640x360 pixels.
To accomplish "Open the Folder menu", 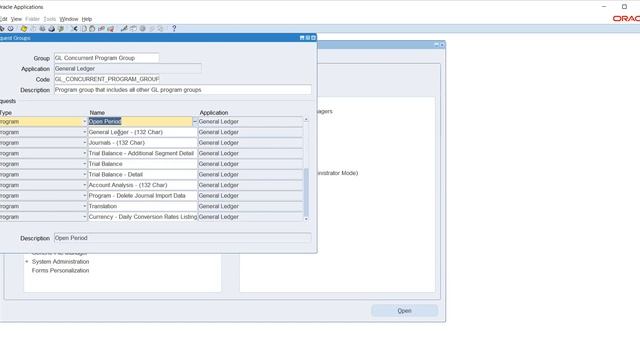I will (32, 19).
